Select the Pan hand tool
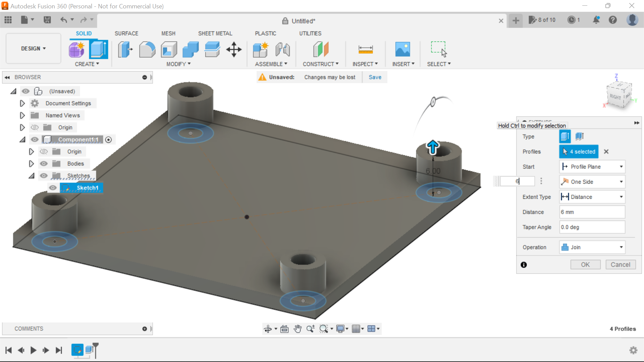 click(x=298, y=329)
